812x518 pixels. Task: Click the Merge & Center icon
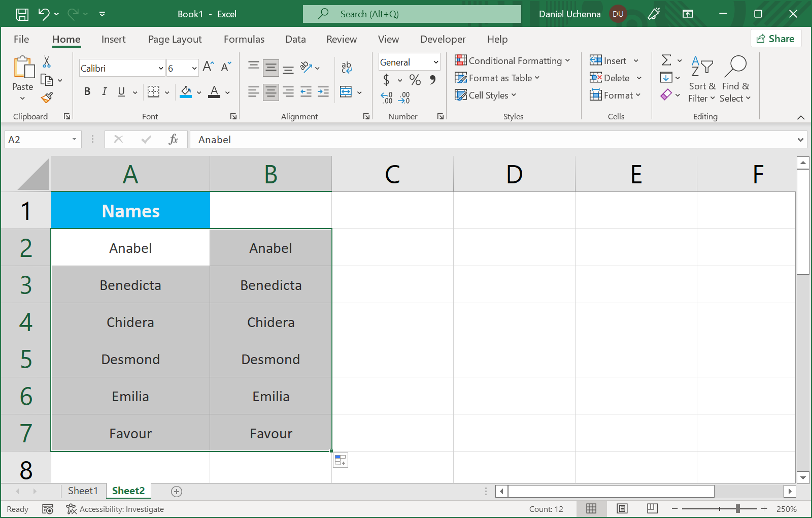click(346, 92)
